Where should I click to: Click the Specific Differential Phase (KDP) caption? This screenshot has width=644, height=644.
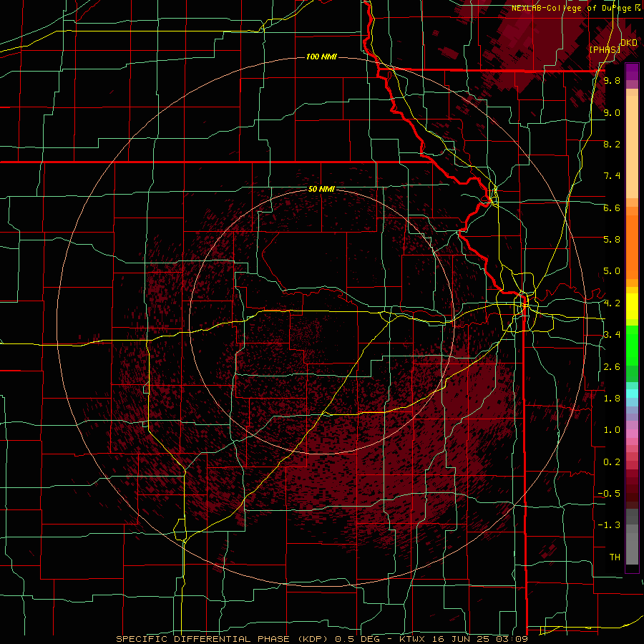[x=321, y=639]
